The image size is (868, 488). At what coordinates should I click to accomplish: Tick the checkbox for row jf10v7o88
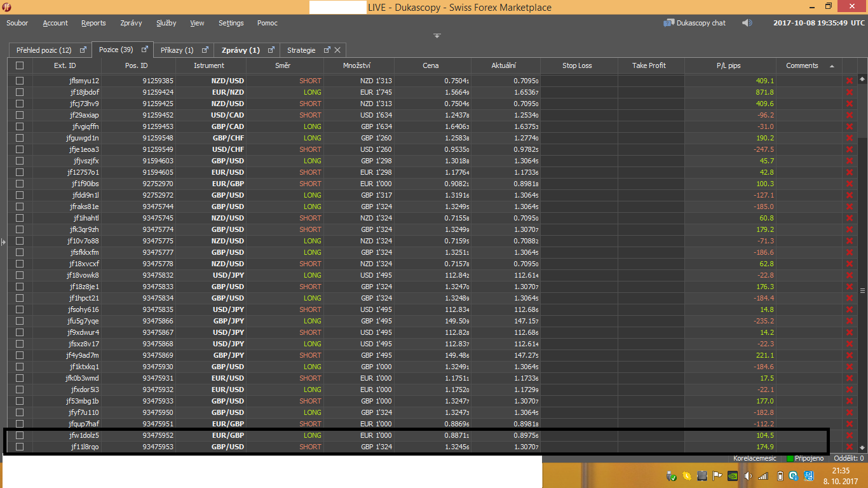click(x=20, y=241)
